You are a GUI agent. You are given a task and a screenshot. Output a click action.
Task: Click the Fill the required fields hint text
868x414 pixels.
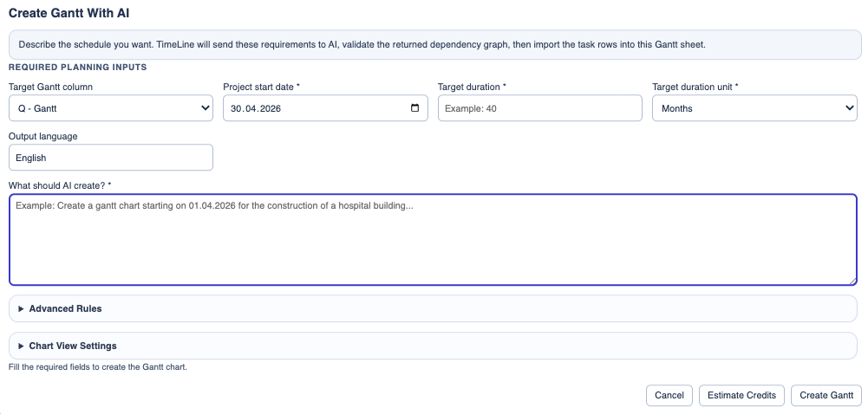click(x=98, y=367)
